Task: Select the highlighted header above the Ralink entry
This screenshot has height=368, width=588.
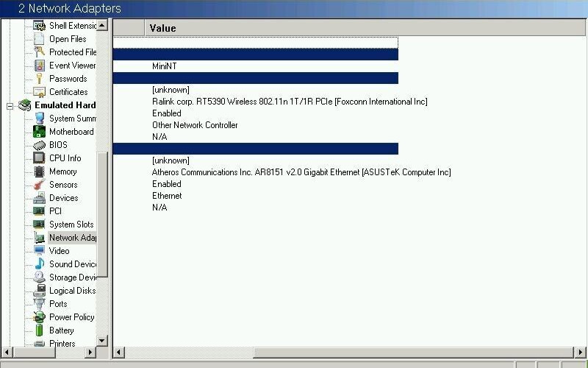Action: (x=255, y=78)
